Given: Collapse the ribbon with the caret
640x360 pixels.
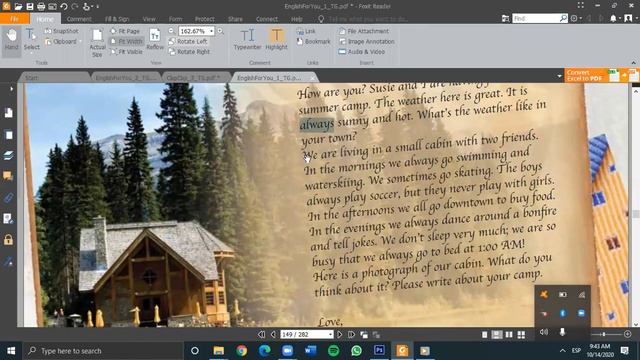Looking at the screenshot, I should tap(633, 62).
